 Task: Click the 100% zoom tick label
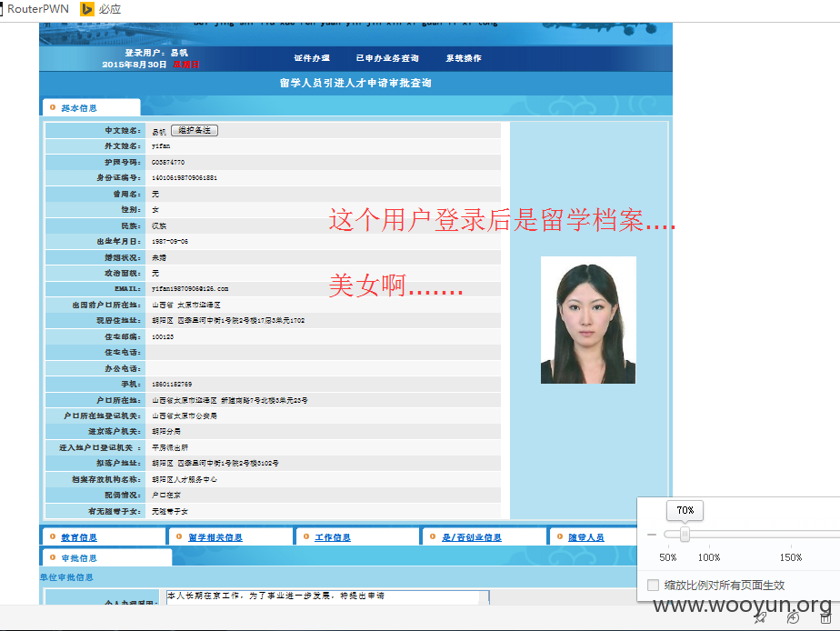click(709, 557)
